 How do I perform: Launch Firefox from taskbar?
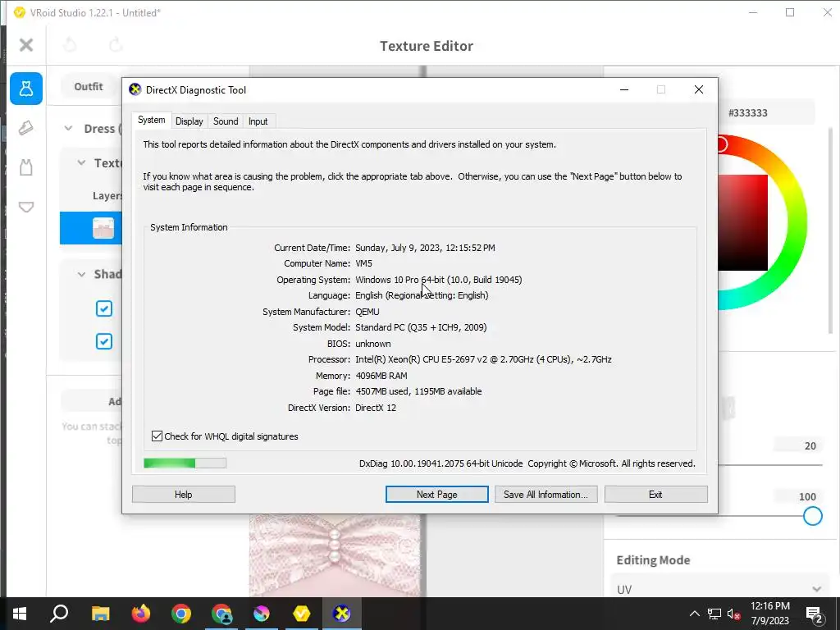tap(141, 614)
